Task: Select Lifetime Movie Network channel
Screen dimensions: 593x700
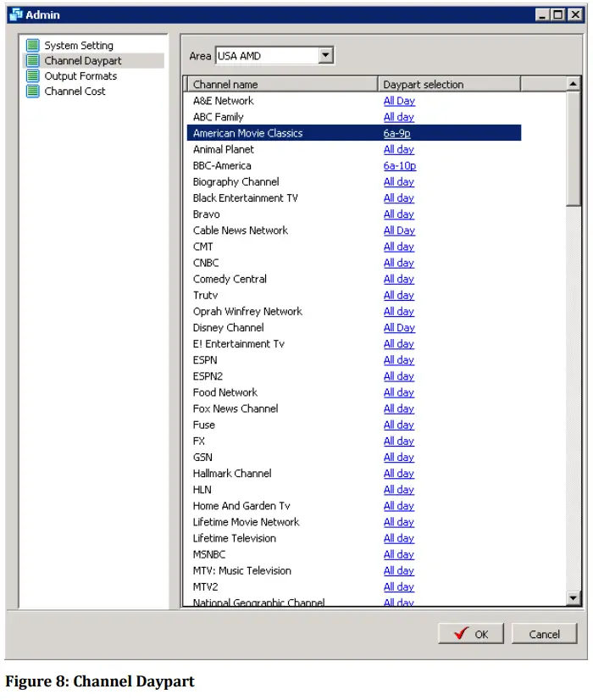Action: click(246, 522)
